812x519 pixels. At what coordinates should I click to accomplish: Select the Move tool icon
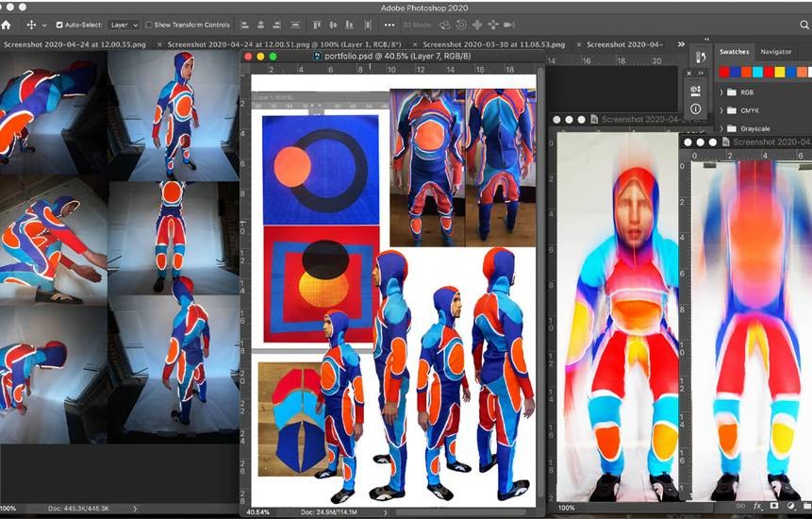(31, 25)
